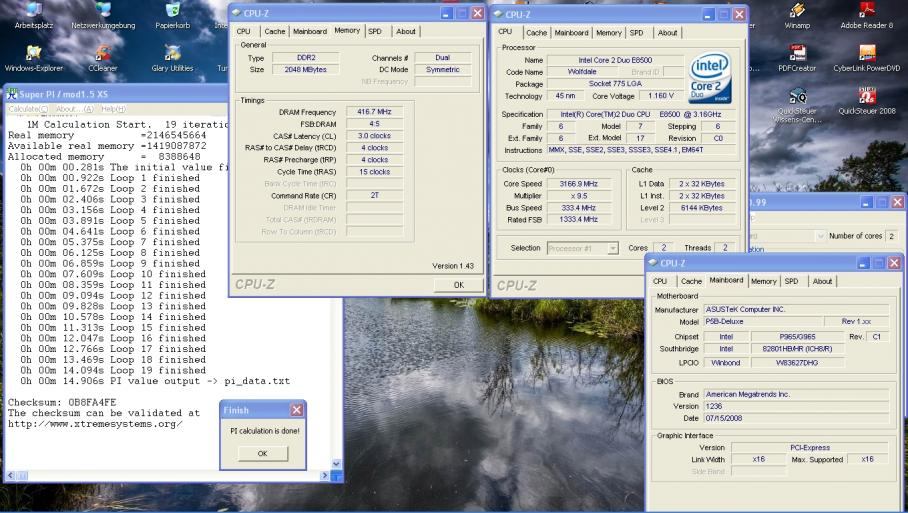
Task: Click Cycle Time value 15 clocks
Action: [375, 171]
